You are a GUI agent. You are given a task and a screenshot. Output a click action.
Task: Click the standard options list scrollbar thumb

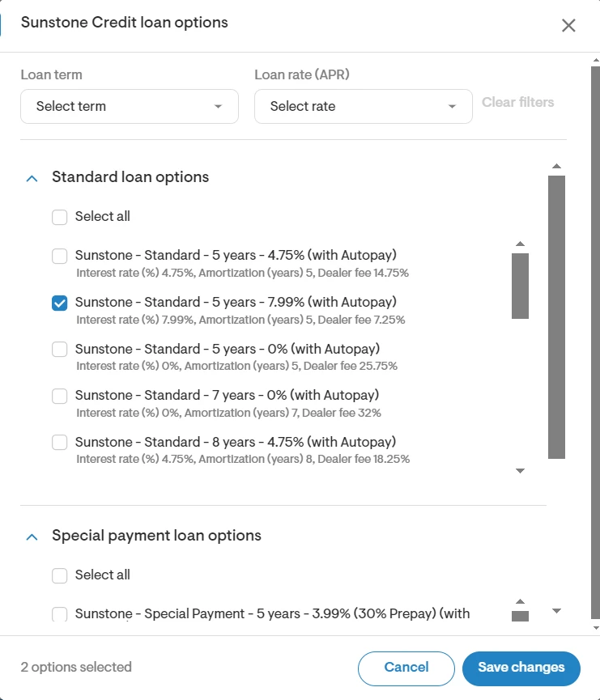[520, 286]
